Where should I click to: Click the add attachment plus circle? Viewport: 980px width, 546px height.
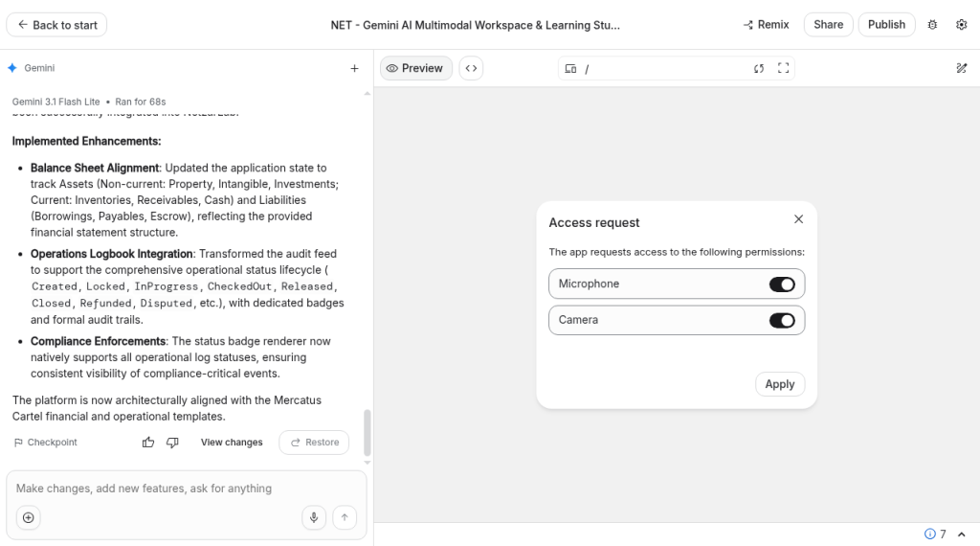tap(28, 517)
